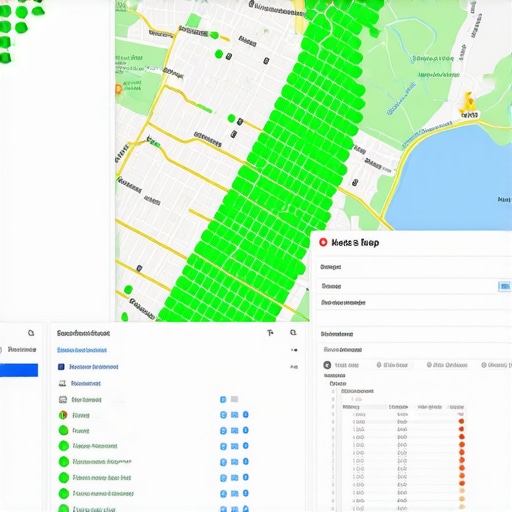Click the small blue button at the side panel field's right edge
Screen dimensions: 512x512
(x=504, y=286)
